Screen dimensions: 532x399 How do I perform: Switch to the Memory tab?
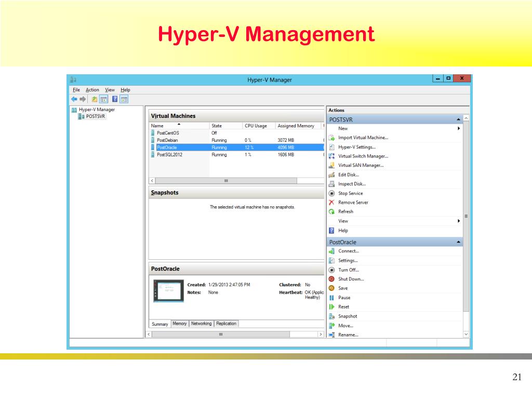click(179, 324)
